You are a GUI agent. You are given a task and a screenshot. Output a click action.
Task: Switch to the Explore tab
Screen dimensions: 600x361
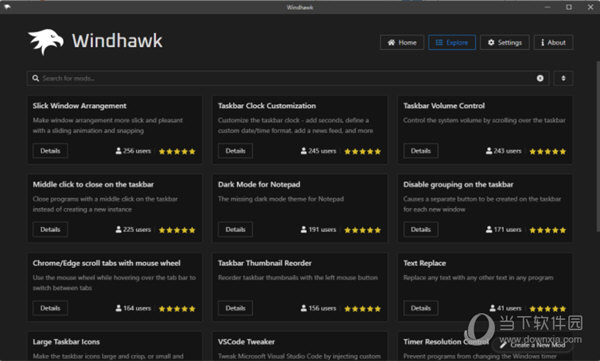452,42
